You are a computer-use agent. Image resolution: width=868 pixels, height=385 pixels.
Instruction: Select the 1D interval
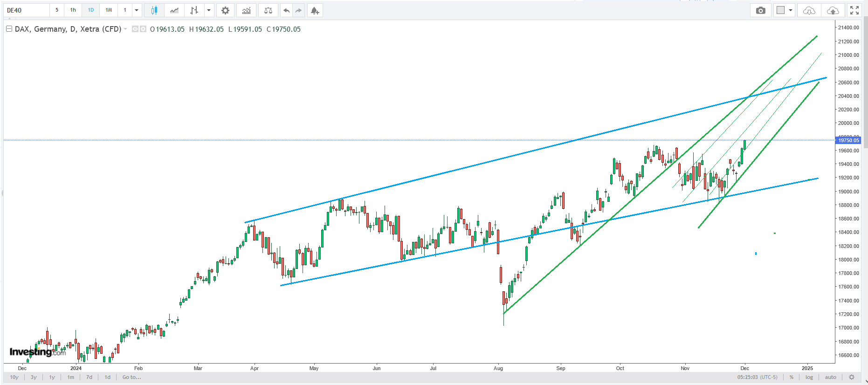(91, 10)
